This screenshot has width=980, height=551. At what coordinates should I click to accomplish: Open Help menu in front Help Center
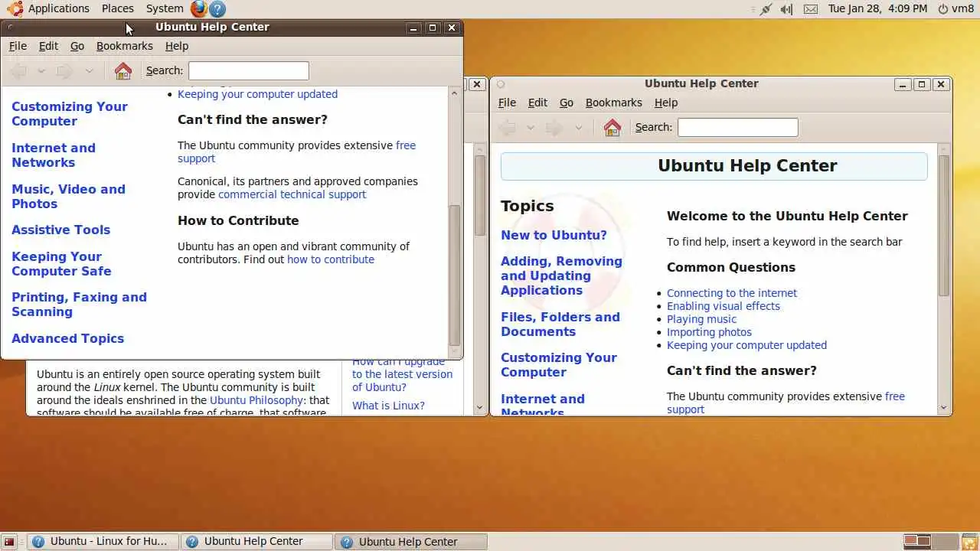point(177,46)
